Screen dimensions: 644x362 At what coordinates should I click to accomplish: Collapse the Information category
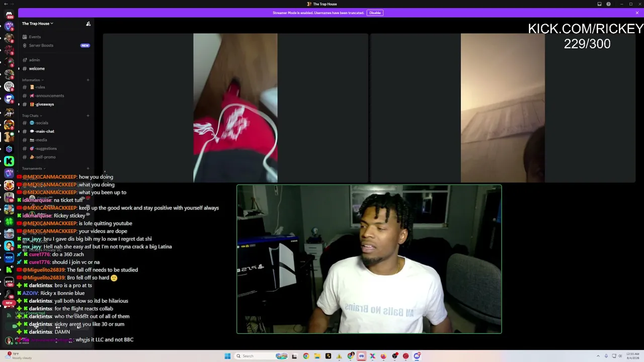tap(32, 80)
